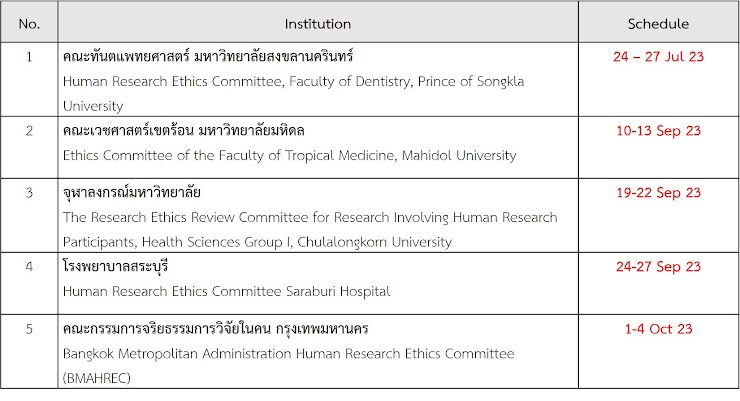Select the 24-27 Sep 23 date
The width and height of the screenshot is (740, 401).
[658, 267]
